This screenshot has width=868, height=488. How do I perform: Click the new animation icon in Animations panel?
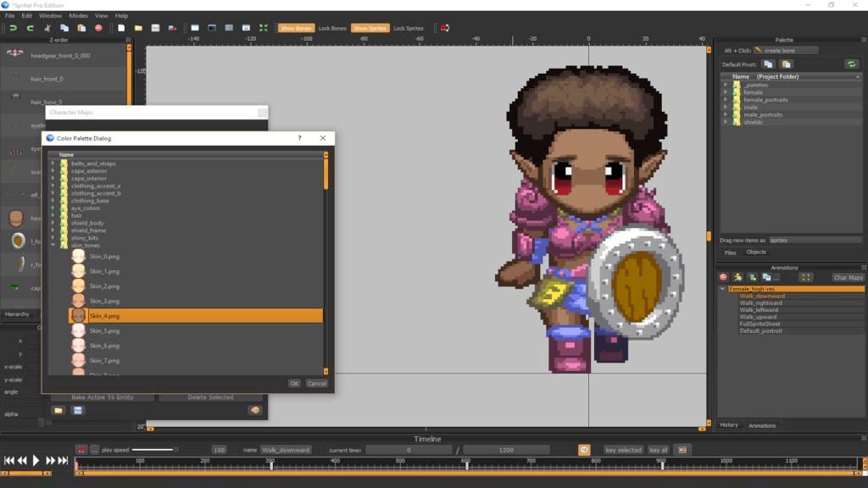click(737, 277)
